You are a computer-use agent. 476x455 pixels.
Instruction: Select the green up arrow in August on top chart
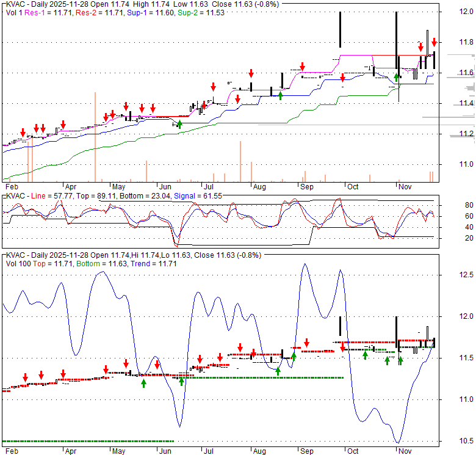point(281,95)
